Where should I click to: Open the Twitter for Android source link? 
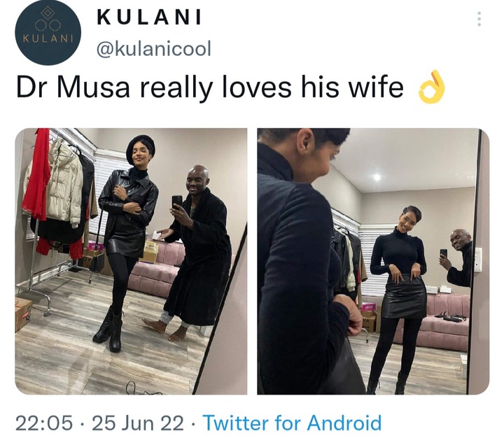tap(293, 423)
